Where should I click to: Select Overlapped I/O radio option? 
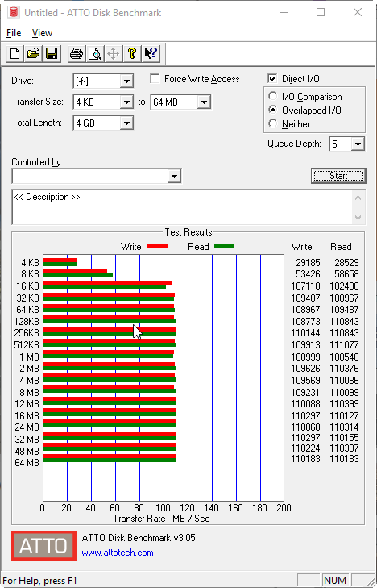tap(272, 111)
